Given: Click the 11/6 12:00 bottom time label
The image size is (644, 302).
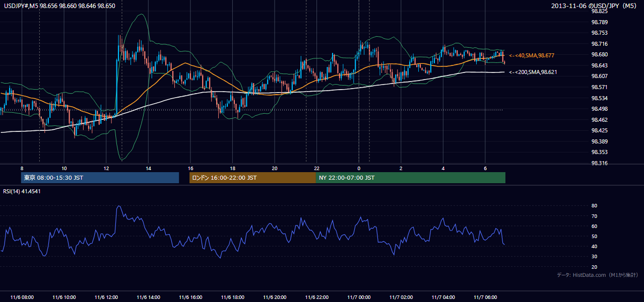Looking at the screenshot, I should 106,297.
